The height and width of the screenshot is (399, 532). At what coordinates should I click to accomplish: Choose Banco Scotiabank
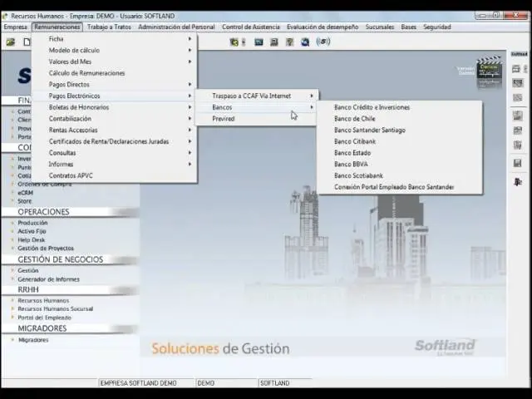pos(399,175)
